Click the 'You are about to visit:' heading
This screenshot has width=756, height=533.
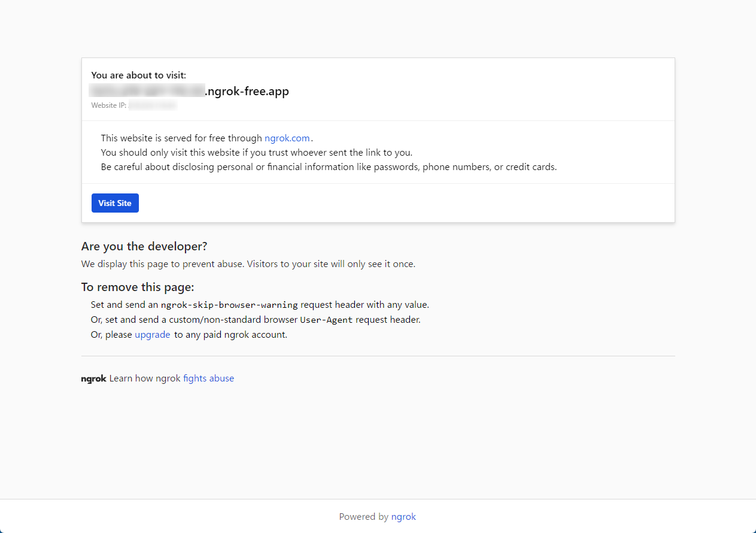138,75
